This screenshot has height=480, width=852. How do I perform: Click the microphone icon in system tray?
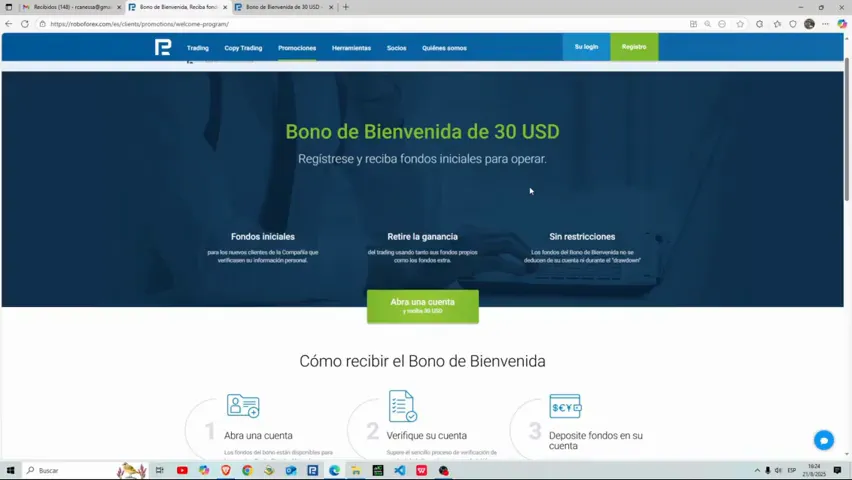[767, 470]
